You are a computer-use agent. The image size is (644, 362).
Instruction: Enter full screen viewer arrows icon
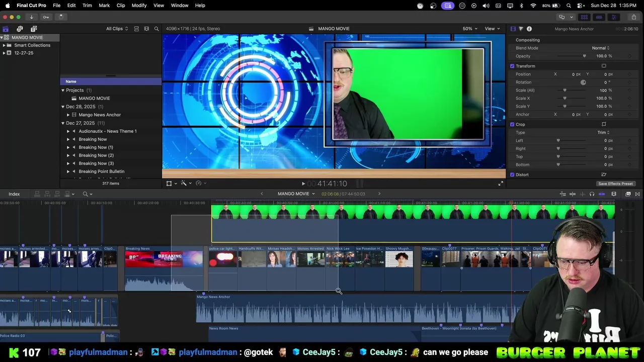(x=500, y=184)
